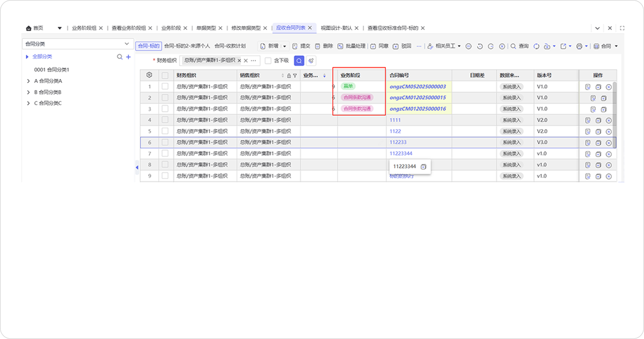The height and width of the screenshot is (339, 644).
Task: Click the copy icon beside 11223344 tooltip
Action: point(424,166)
